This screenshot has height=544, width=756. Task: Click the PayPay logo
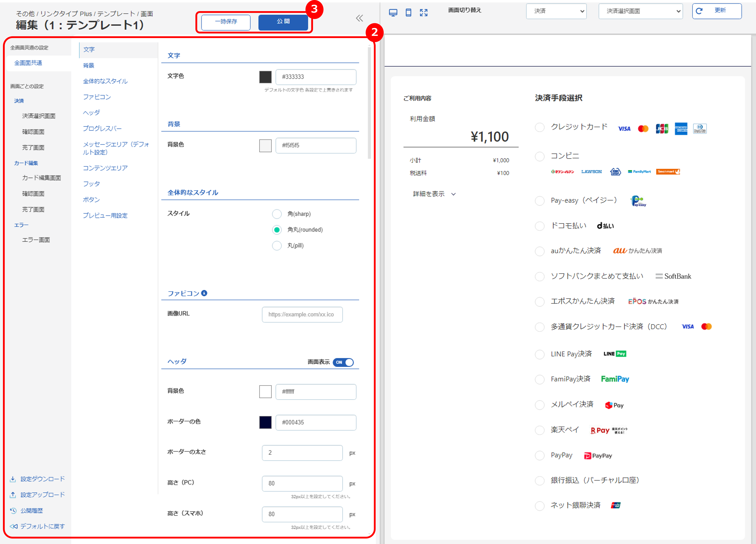point(598,456)
